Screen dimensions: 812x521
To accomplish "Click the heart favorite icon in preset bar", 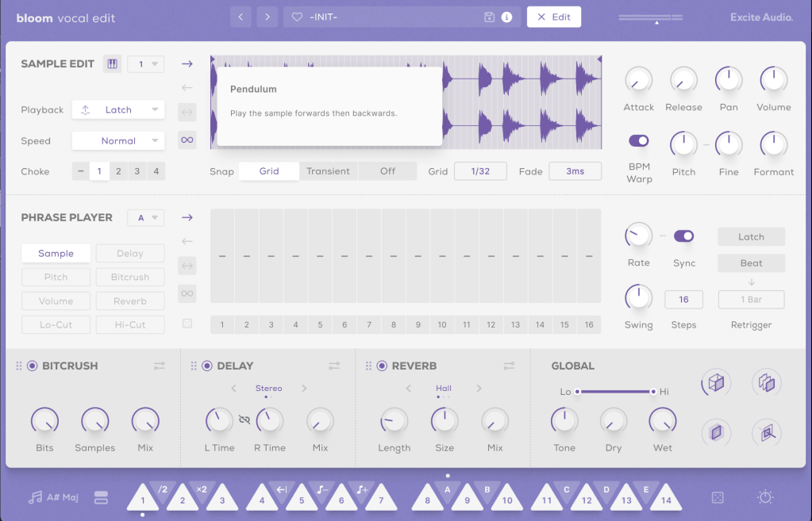I will (297, 17).
